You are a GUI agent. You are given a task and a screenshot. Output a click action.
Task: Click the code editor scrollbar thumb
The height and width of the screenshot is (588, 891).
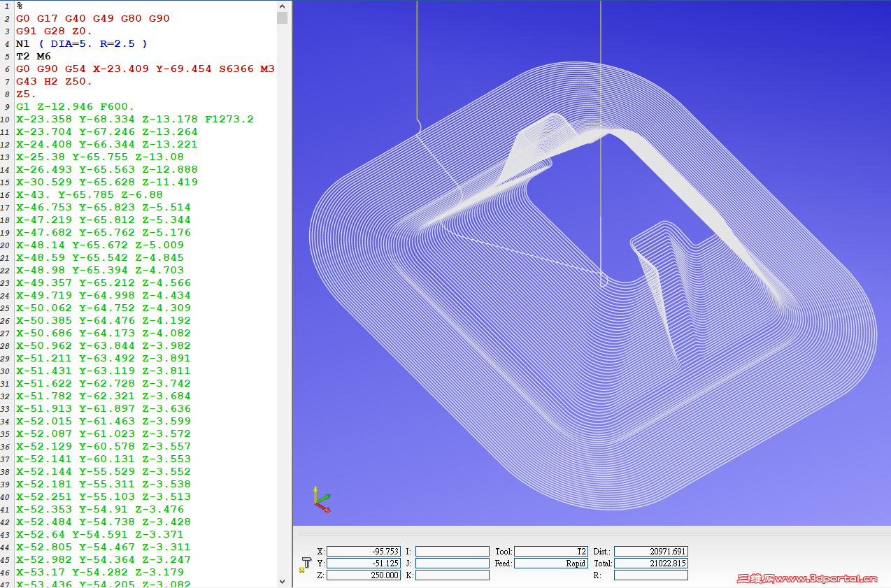[x=282, y=17]
